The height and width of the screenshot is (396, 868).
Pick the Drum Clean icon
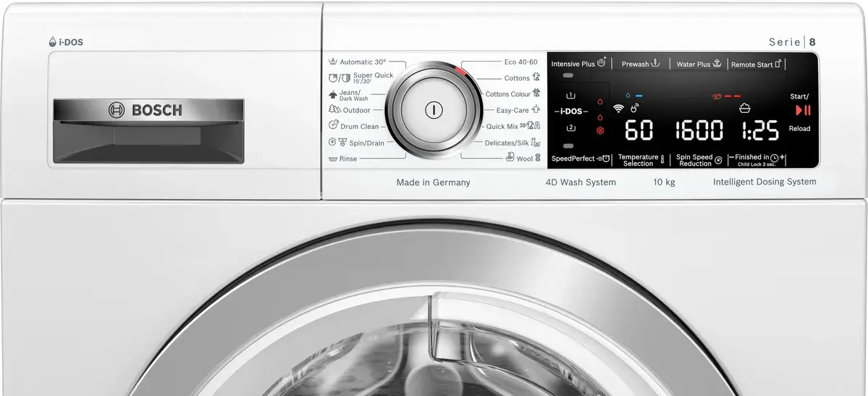(333, 126)
